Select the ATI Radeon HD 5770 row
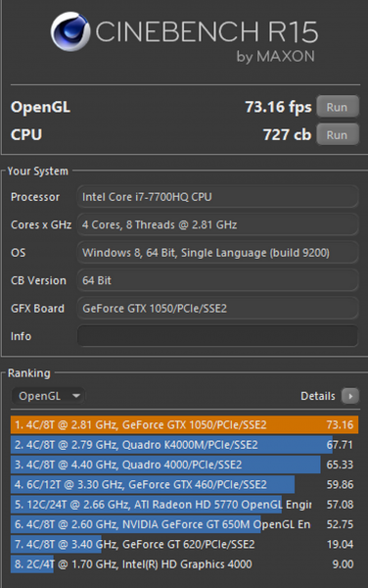Viewport: 368px width, 588px height. tap(184, 505)
